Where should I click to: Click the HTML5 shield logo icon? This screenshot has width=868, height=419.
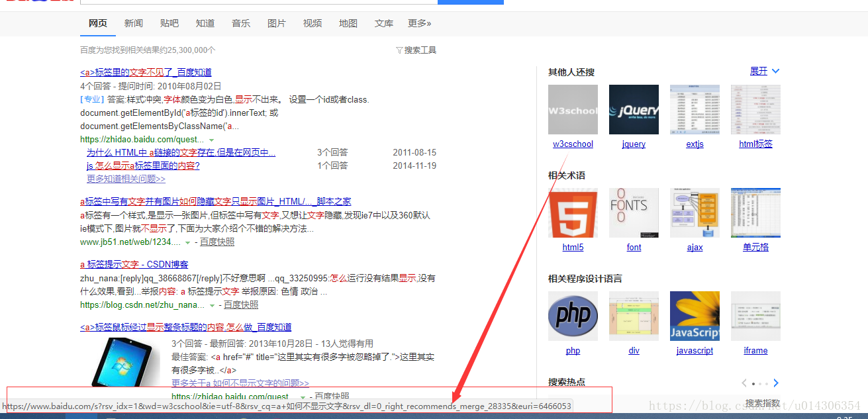tap(573, 212)
